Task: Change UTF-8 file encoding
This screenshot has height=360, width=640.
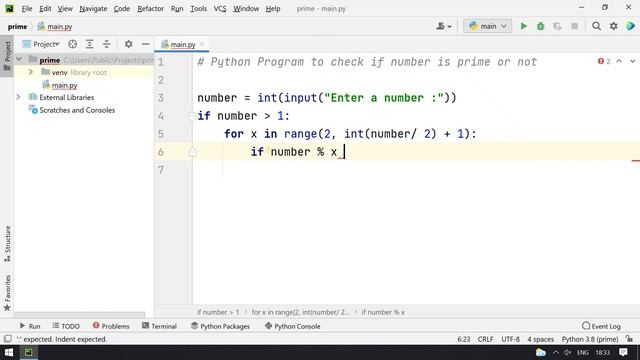Action: (510, 339)
